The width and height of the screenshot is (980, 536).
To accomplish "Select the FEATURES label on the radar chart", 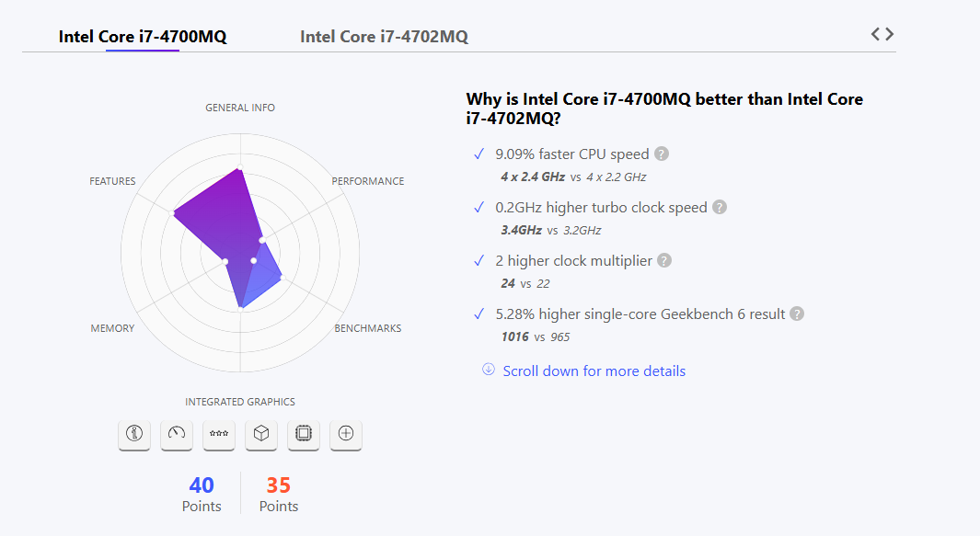I will point(112,181).
